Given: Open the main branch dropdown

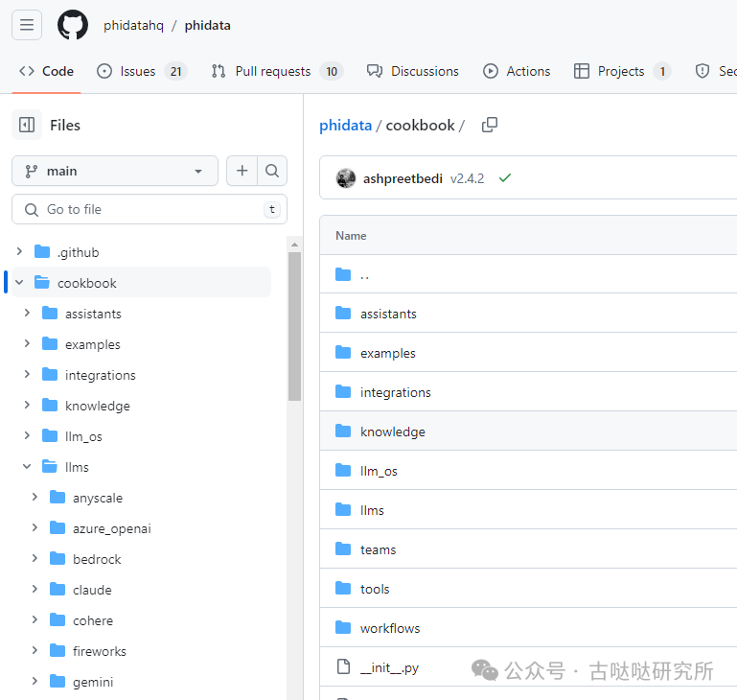Looking at the screenshot, I should (115, 171).
